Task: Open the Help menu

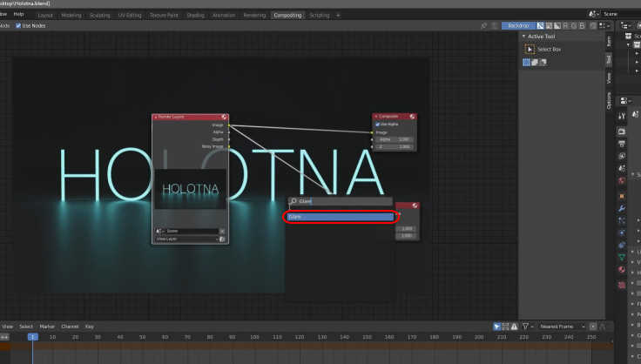Action: pyautogui.click(x=18, y=14)
